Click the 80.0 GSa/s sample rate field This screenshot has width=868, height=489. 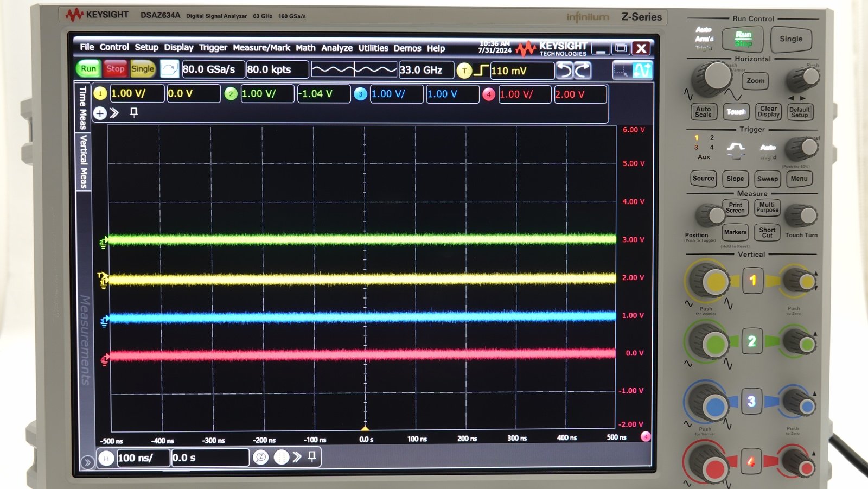point(212,69)
